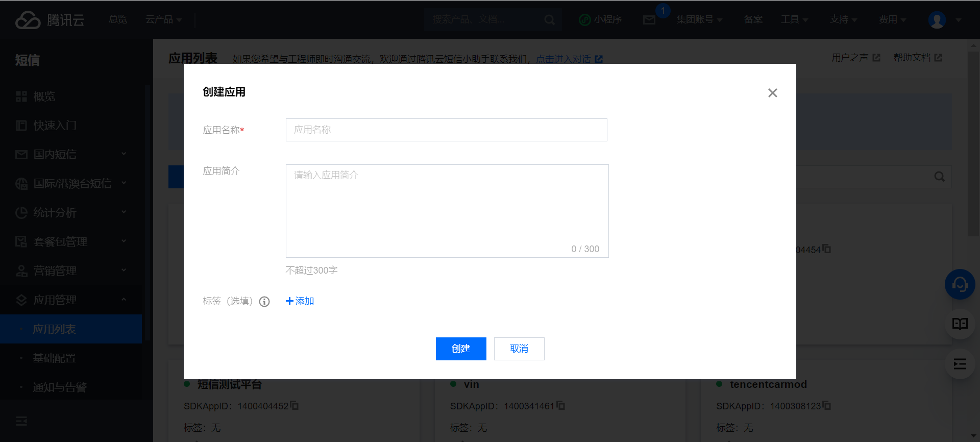Expand the 支持 menu
The width and height of the screenshot is (980, 442).
tap(843, 19)
